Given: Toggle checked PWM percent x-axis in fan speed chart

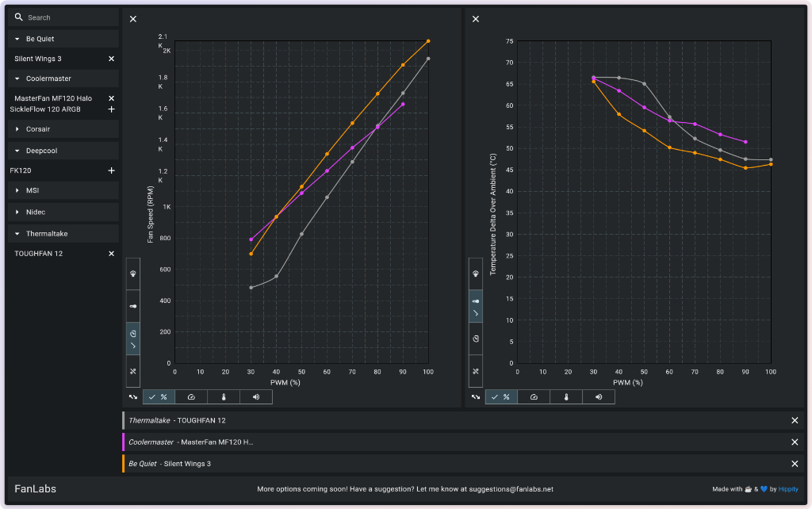Looking at the screenshot, I should 159,397.
